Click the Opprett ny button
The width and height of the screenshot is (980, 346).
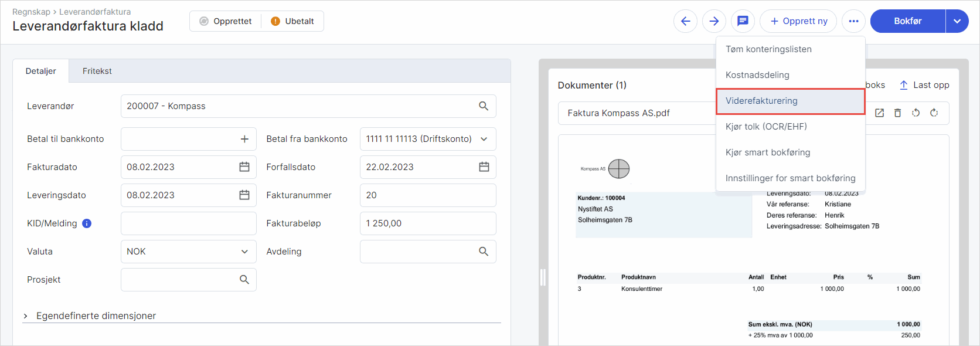tap(798, 21)
